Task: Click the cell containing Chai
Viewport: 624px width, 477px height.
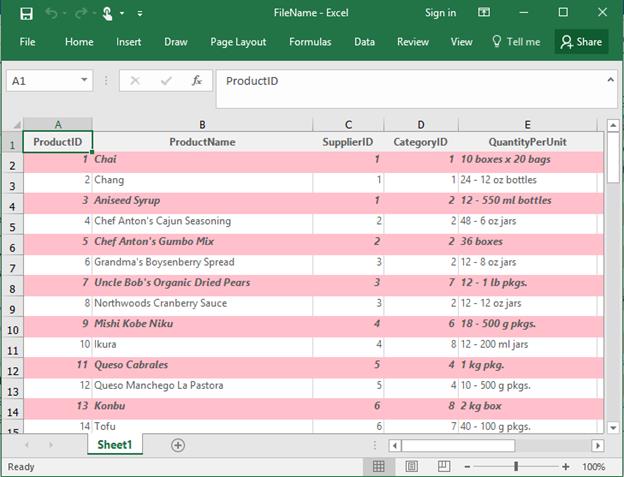Action: pos(202,162)
